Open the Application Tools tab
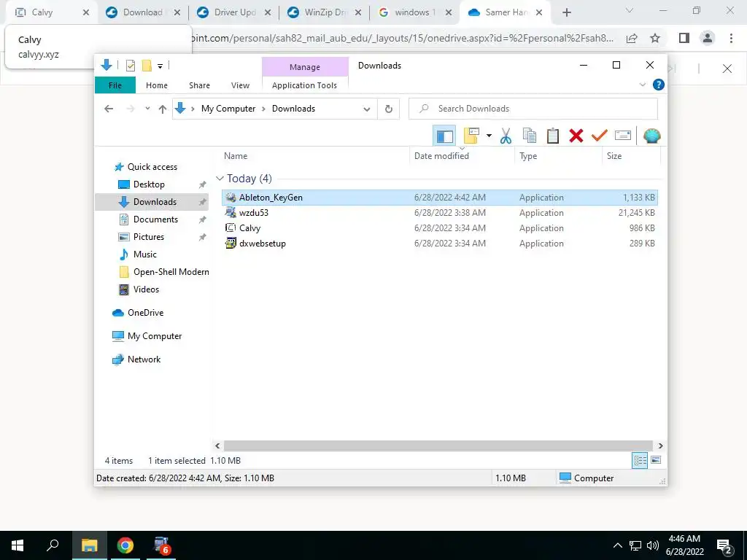 pyautogui.click(x=304, y=85)
